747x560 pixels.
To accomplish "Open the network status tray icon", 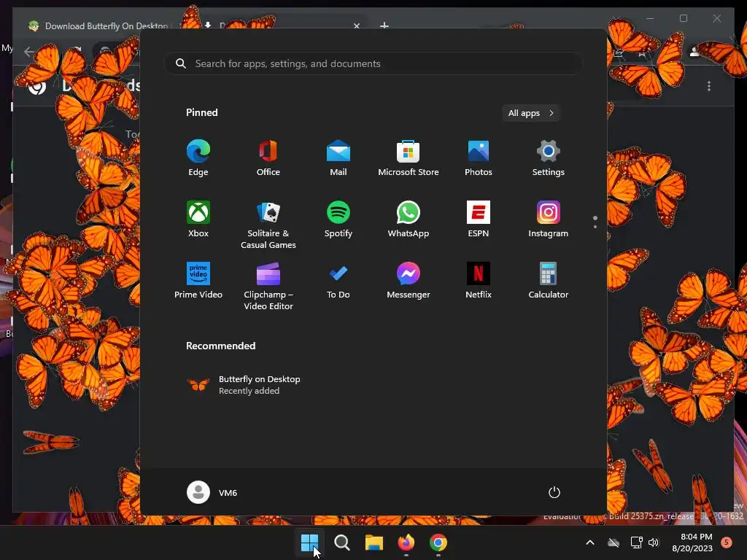I will 636,542.
